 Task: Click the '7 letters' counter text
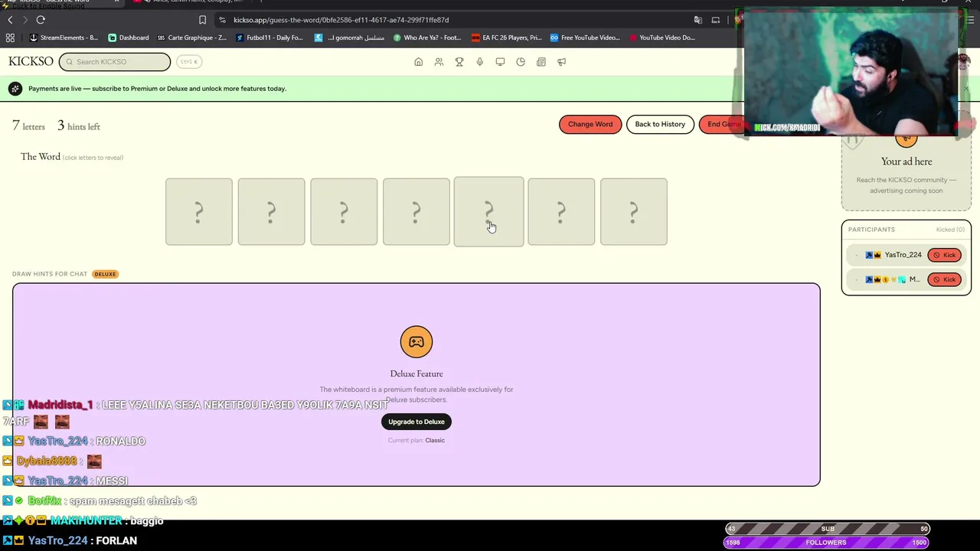point(28,126)
